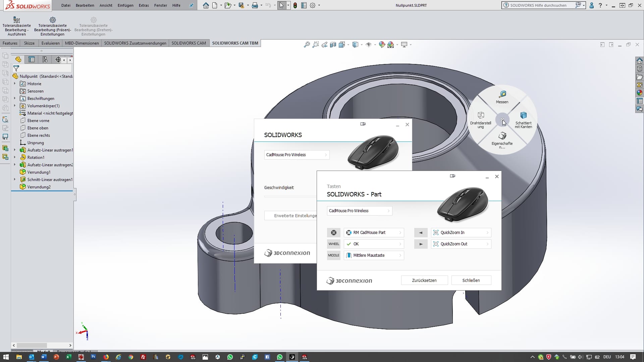Choose Drahtdarstellung in the radial menu
The height and width of the screenshot is (362, 644).
(x=481, y=120)
